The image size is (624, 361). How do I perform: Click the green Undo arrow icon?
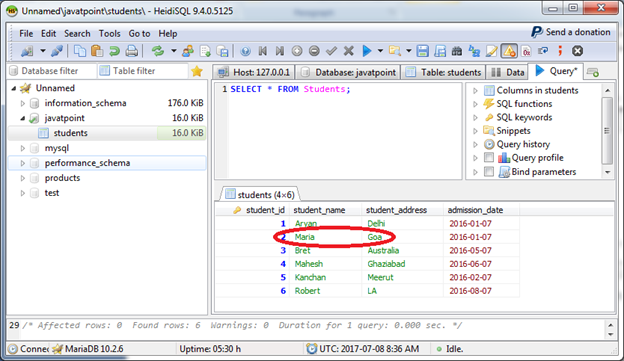coord(114,51)
